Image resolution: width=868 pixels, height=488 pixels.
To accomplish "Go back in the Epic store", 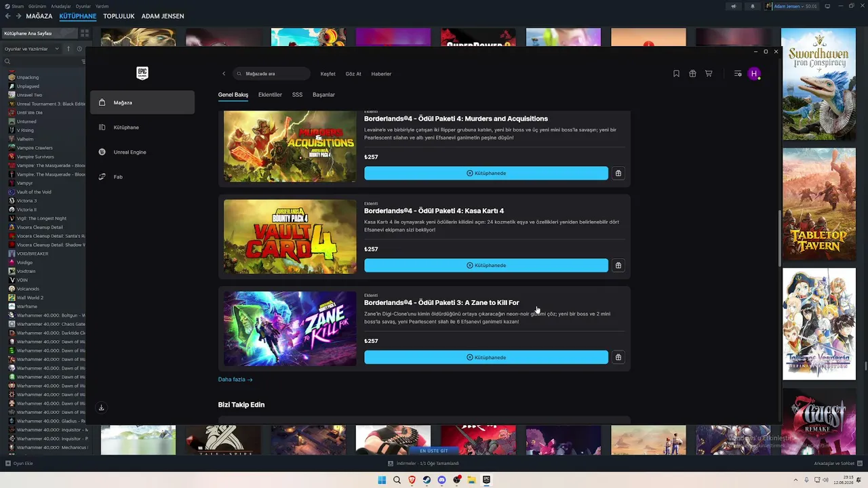I will tap(224, 74).
